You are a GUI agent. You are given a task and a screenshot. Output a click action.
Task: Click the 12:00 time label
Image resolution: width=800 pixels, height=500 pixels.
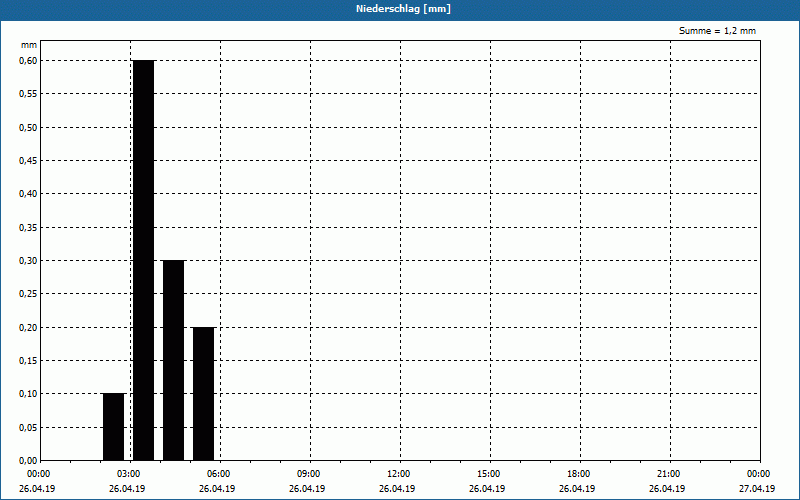point(398,474)
